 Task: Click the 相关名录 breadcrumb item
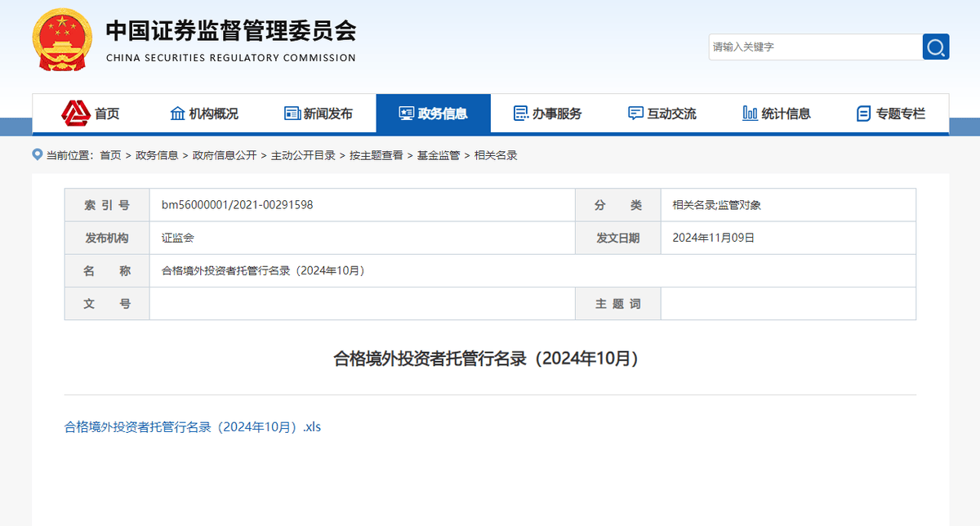[x=496, y=155]
